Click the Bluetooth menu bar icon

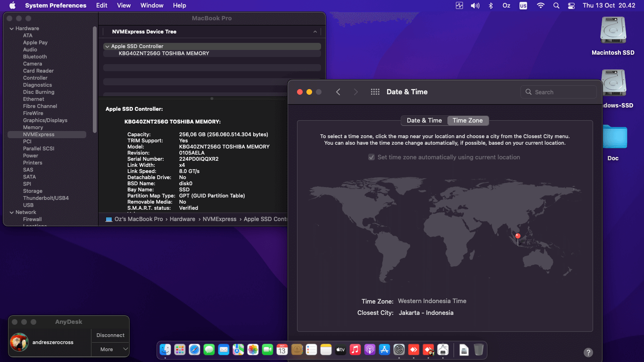coord(490,6)
